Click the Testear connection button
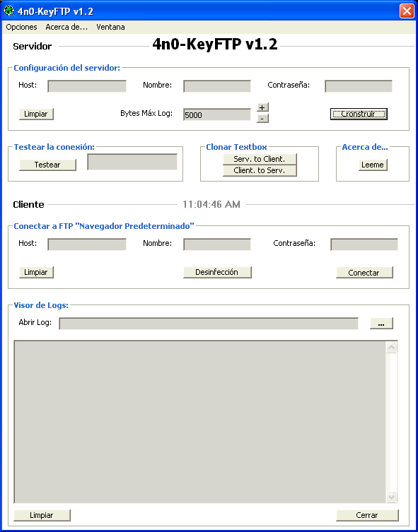The image size is (418, 532). pyautogui.click(x=47, y=165)
